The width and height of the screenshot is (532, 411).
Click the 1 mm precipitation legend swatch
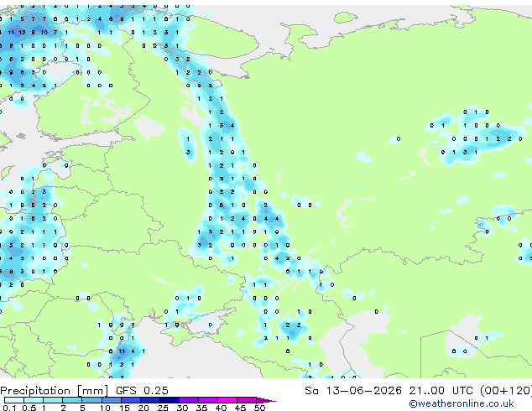tap(53, 400)
